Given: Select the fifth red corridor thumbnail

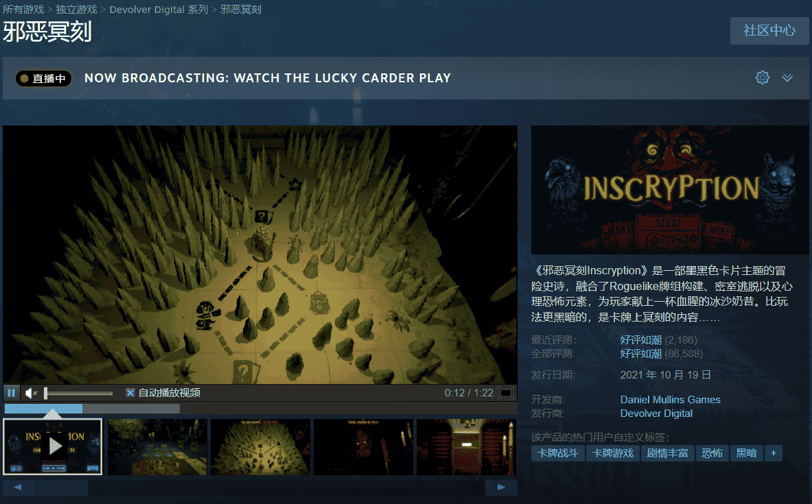Looking at the screenshot, I should pyautogui.click(x=466, y=446).
